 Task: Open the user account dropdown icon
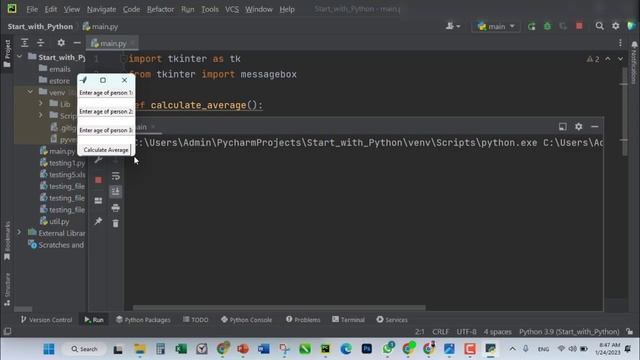pyautogui.click(x=452, y=26)
